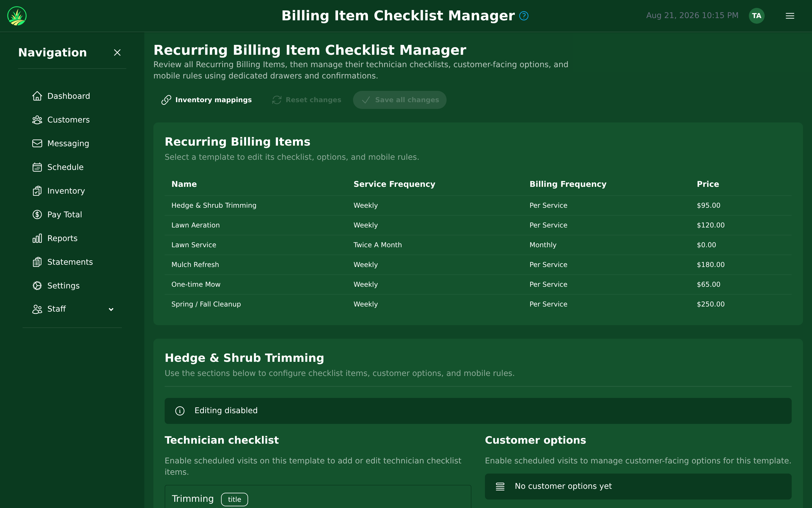Image resolution: width=812 pixels, height=508 pixels.
Task: Select the Hedge & Shrub Trimming row
Action: 478,206
